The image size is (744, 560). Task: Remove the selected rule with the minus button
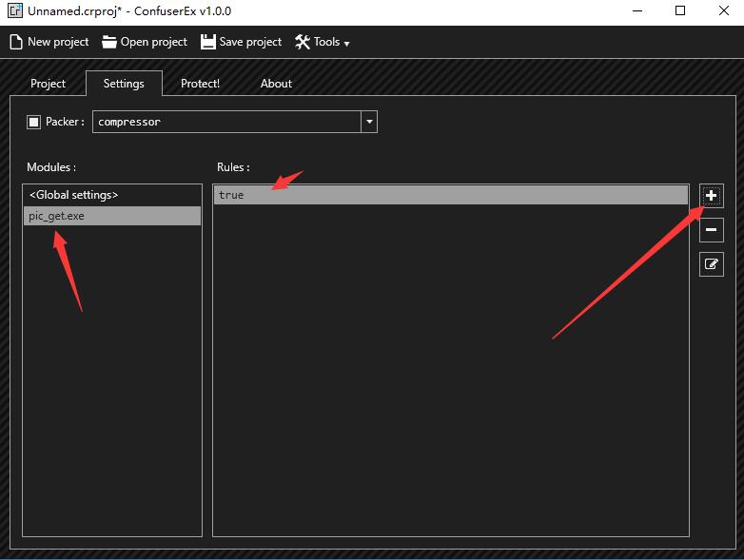(x=711, y=230)
